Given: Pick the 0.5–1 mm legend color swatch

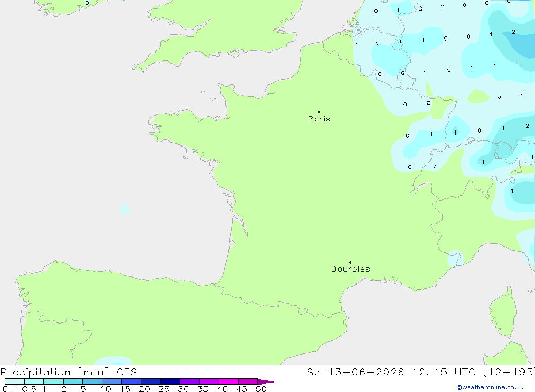Looking at the screenshot, I should (x=34, y=381).
